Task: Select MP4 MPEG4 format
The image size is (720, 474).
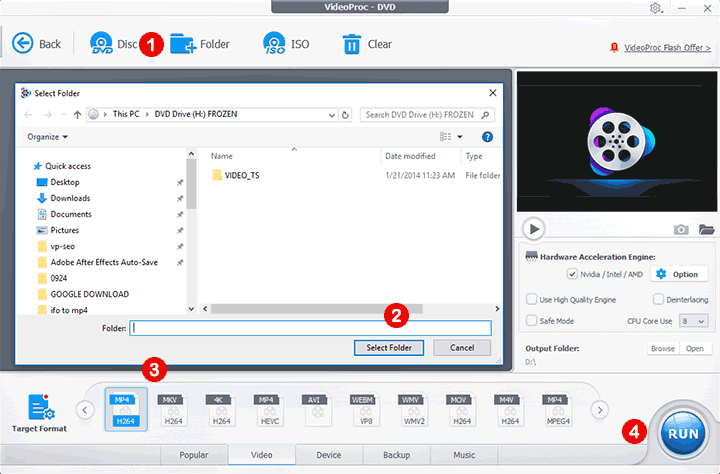Action: point(558,409)
